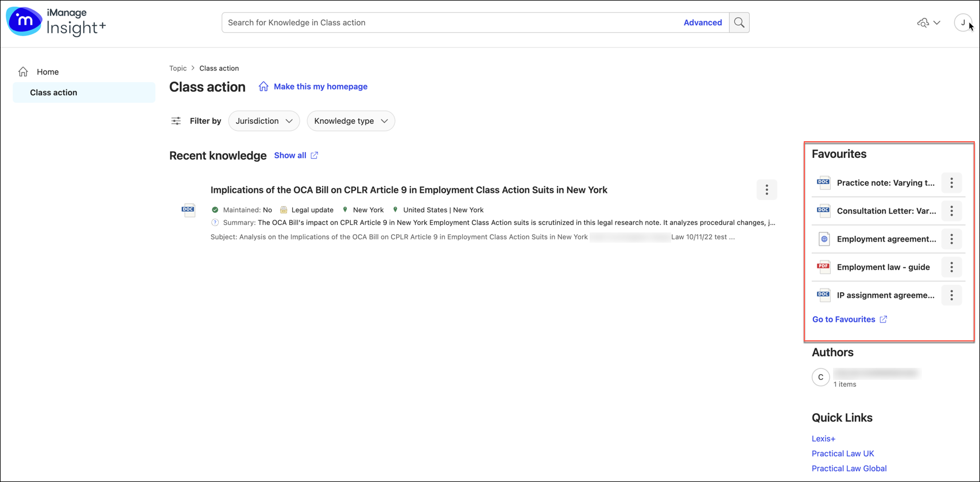This screenshot has width=980, height=482.
Task: Open Consultation Letter favourite item
Action: click(886, 211)
